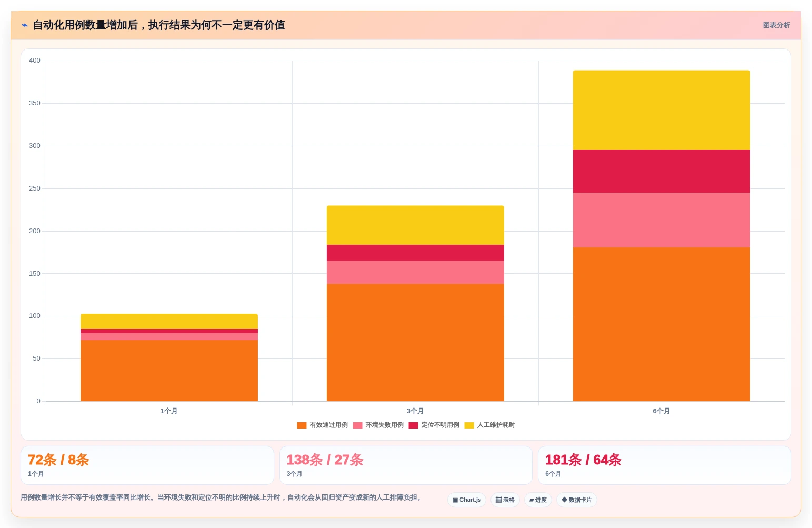The width and height of the screenshot is (812, 528).
Task: Open the 181条 / 64条 data card
Action: 665,465
